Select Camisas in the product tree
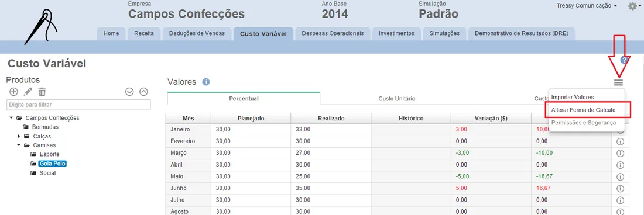This screenshot has width=644, height=215. click(x=44, y=145)
